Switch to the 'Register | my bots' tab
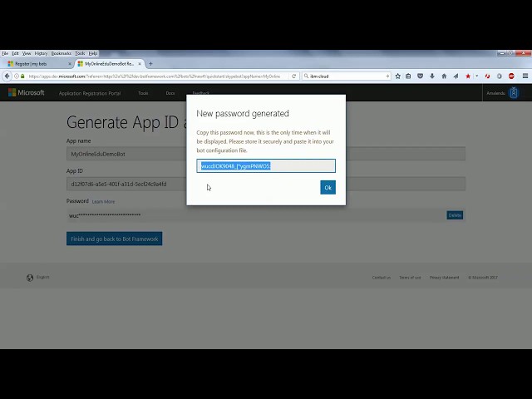The width and height of the screenshot is (532, 399). click(x=37, y=63)
